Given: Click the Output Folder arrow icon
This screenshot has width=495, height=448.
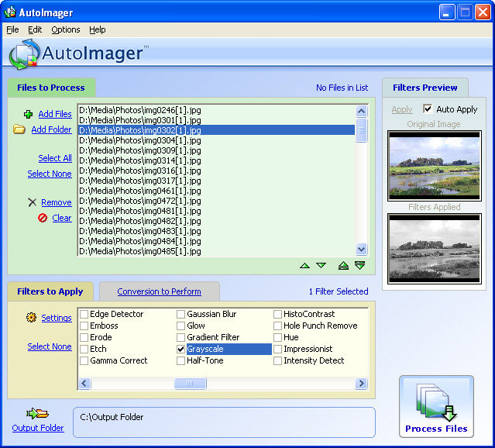Looking at the screenshot, I should [x=37, y=414].
